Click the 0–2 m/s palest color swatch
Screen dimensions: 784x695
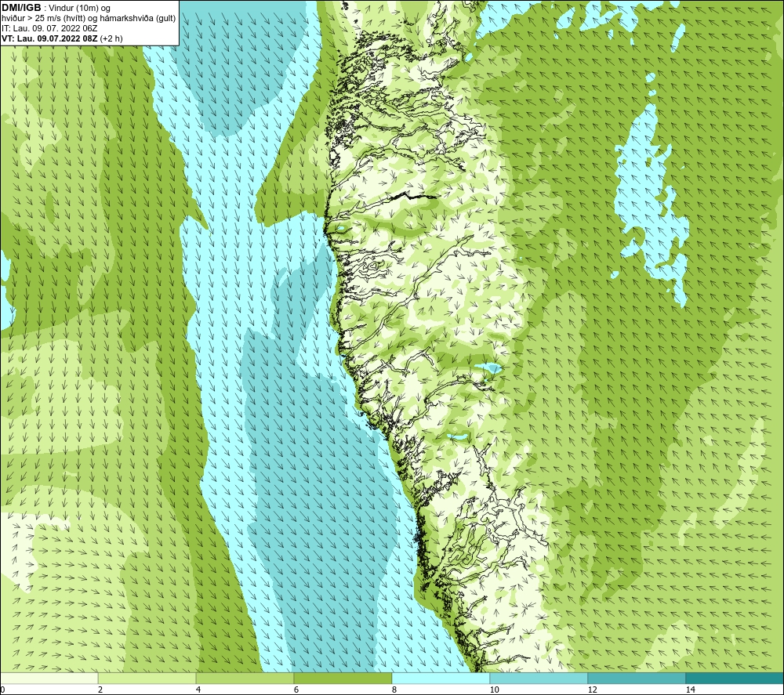[49, 678]
